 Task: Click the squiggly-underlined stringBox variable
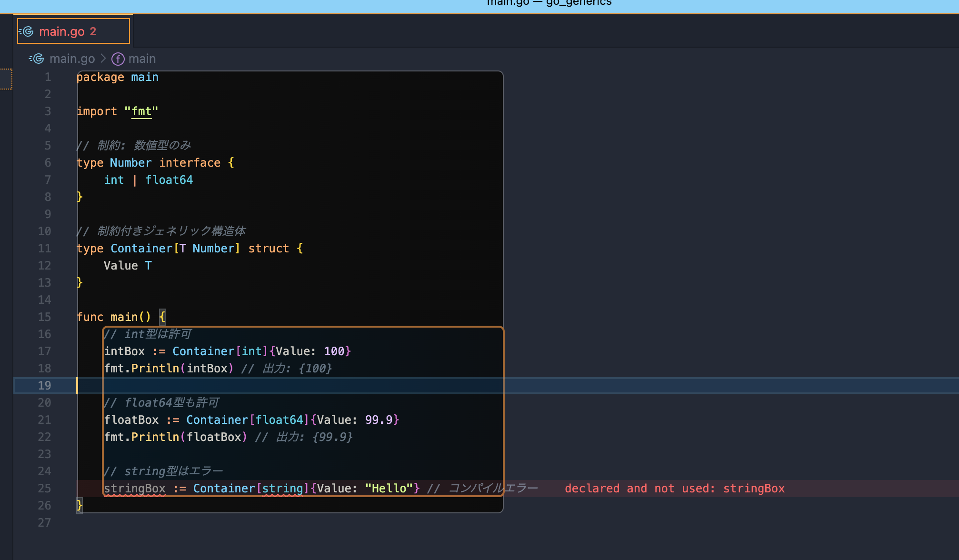click(x=135, y=489)
